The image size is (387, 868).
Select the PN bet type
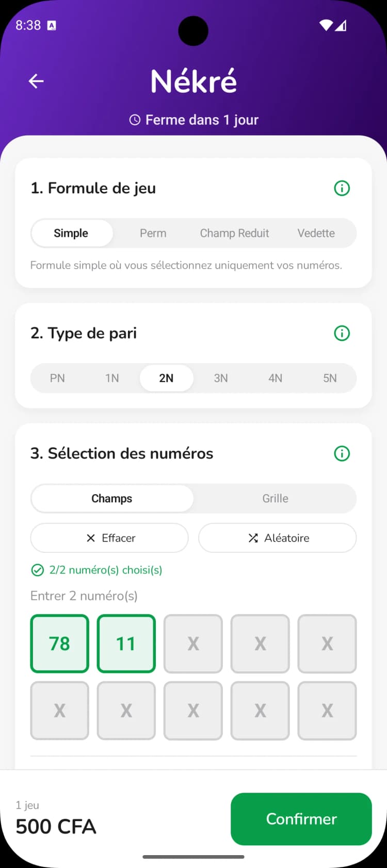[57, 378]
